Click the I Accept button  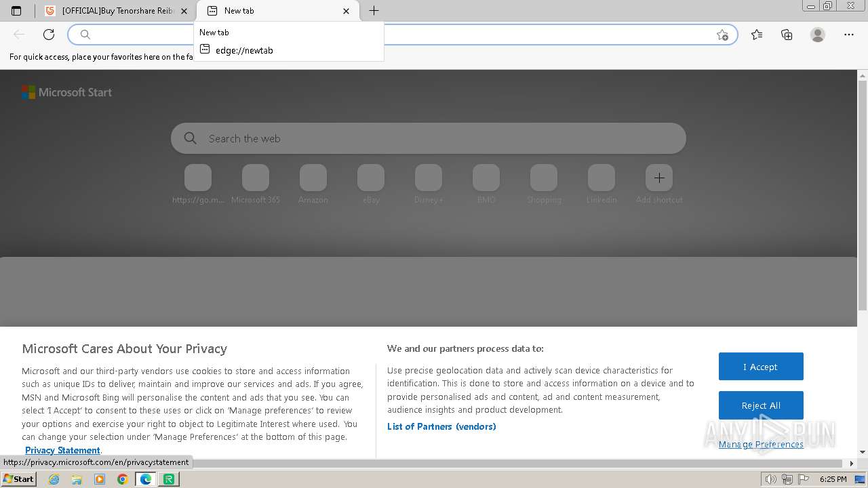(x=761, y=367)
